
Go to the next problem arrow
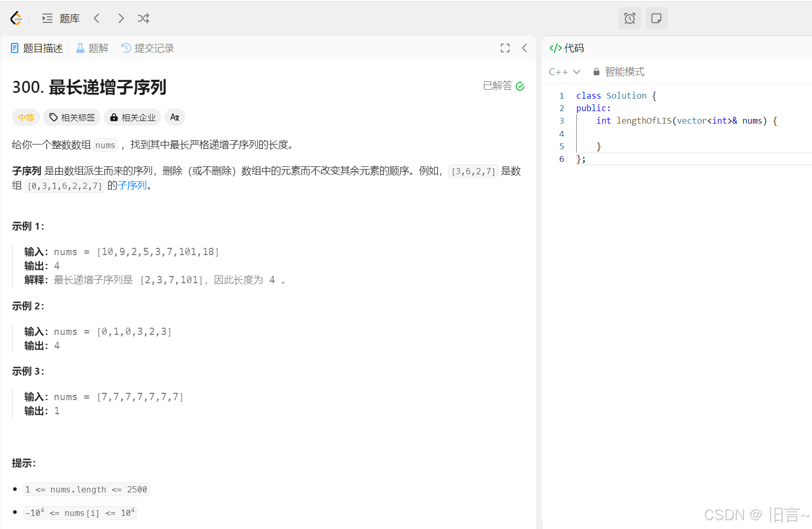(121, 18)
